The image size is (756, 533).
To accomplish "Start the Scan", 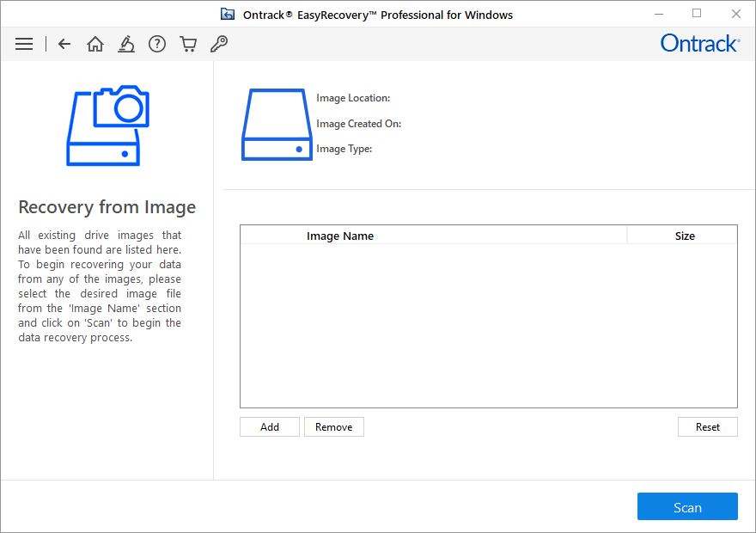I will click(x=687, y=506).
